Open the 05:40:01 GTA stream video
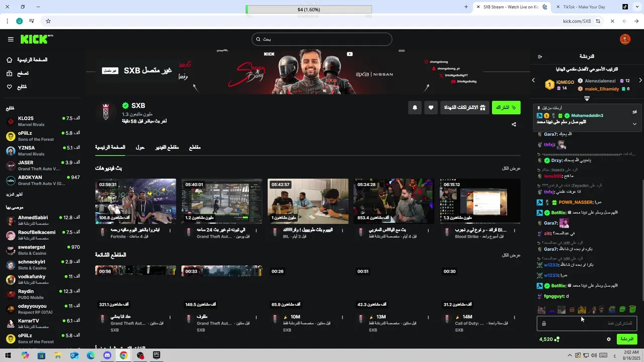Viewport: 644px width, 362px height. point(222,201)
